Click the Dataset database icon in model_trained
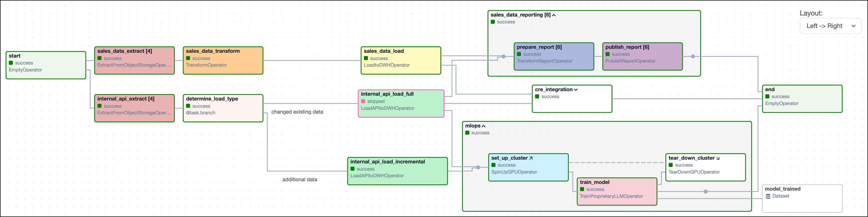 (x=768, y=196)
